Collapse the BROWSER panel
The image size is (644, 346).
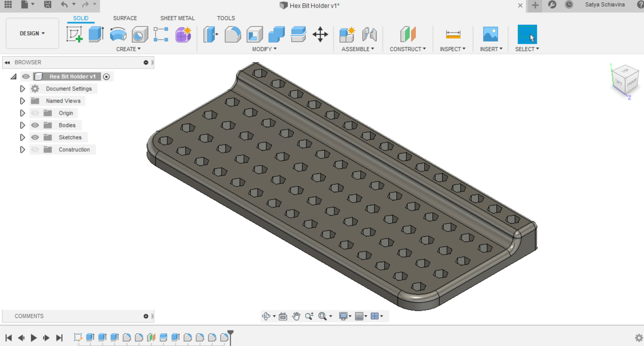coord(7,62)
